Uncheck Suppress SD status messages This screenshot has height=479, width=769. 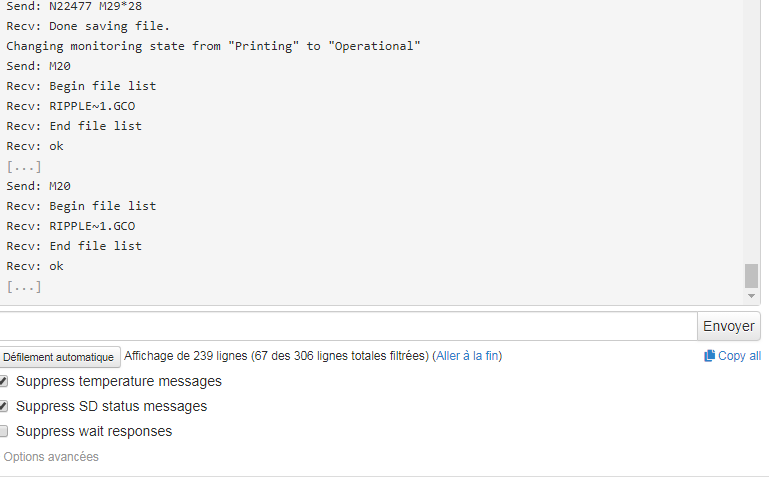pos(3,406)
